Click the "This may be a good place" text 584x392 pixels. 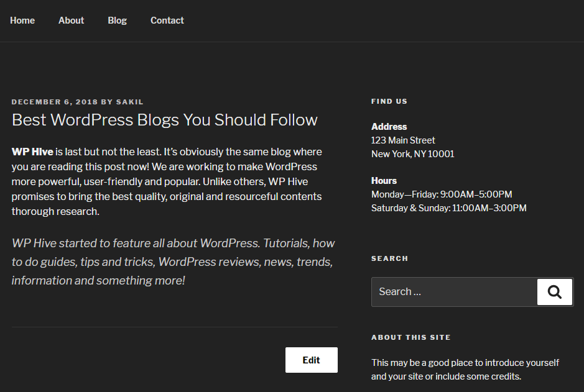(465, 369)
